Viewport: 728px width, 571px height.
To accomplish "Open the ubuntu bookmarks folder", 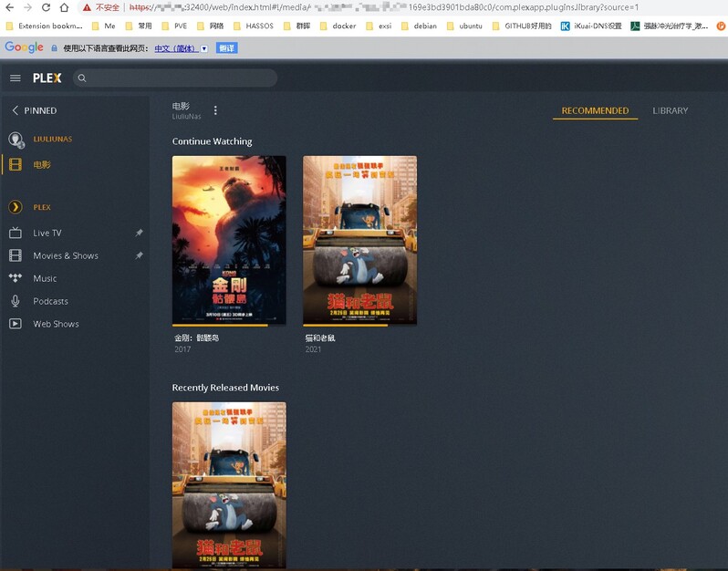I will click(x=464, y=26).
